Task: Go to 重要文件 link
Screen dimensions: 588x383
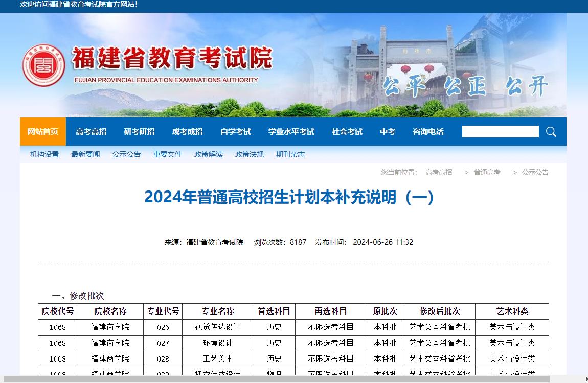Action: click(167, 154)
